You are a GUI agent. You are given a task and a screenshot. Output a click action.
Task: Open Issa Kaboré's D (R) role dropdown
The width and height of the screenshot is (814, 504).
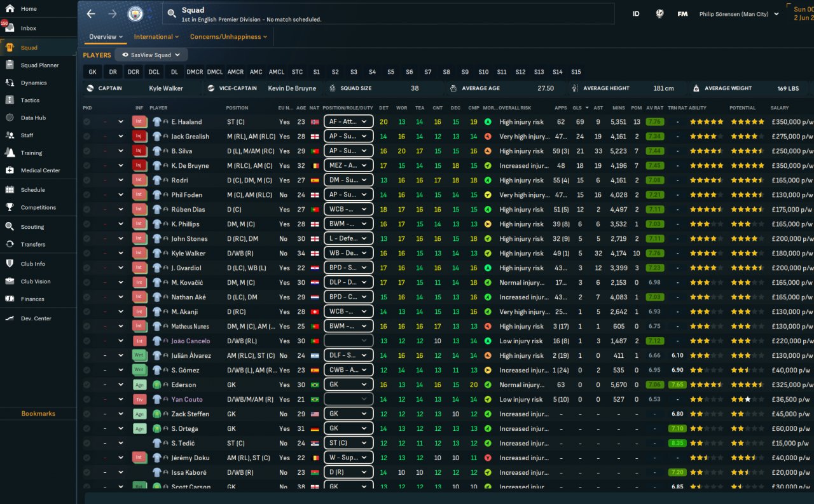pyautogui.click(x=348, y=473)
